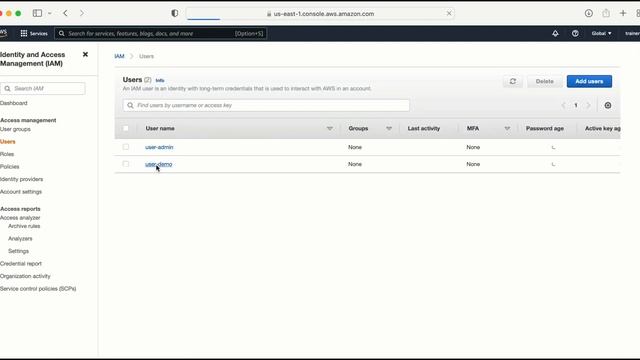
Task: Sort by MFA column arrow
Action: pos(507,129)
